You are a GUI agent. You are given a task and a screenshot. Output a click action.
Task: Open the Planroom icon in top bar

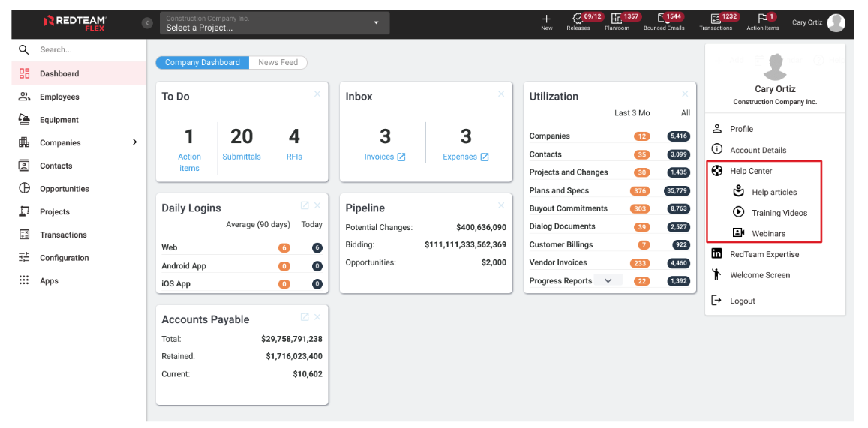coord(617,19)
